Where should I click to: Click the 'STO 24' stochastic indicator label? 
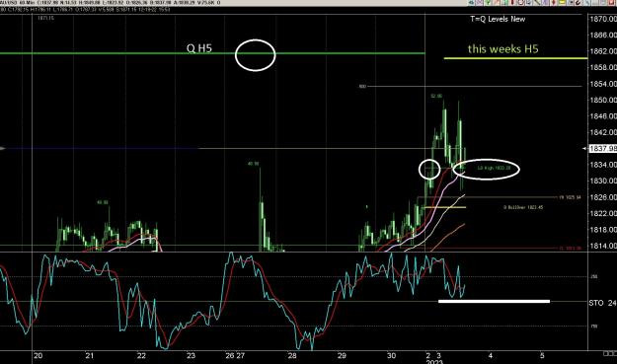(x=602, y=303)
